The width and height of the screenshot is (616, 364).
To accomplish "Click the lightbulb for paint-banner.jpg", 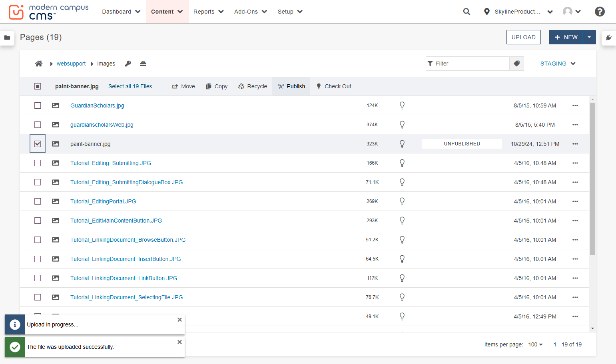I will click(x=402, y=144).
